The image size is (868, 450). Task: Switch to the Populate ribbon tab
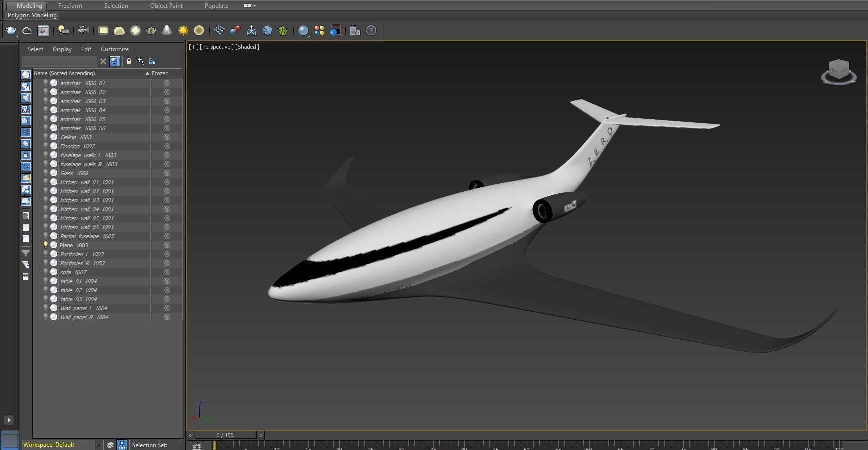pos(216,6)
